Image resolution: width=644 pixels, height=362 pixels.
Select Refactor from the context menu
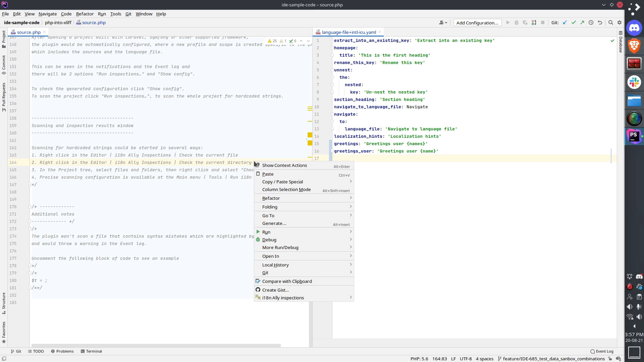(271, 198)
